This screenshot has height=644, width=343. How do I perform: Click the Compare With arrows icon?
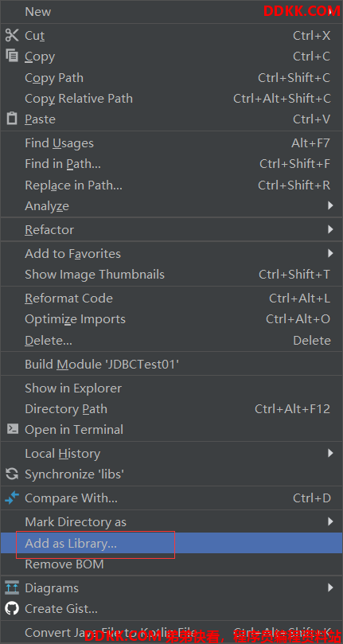tap(12, 498)
